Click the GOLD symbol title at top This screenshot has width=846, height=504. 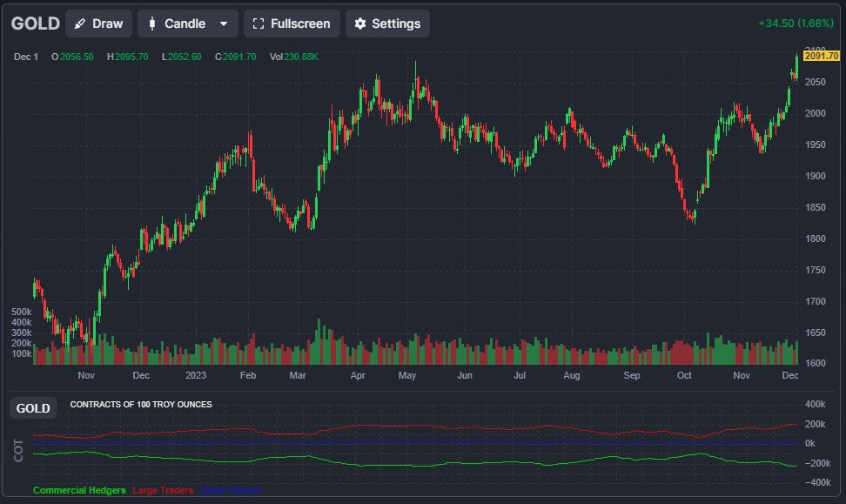[36, 24]
